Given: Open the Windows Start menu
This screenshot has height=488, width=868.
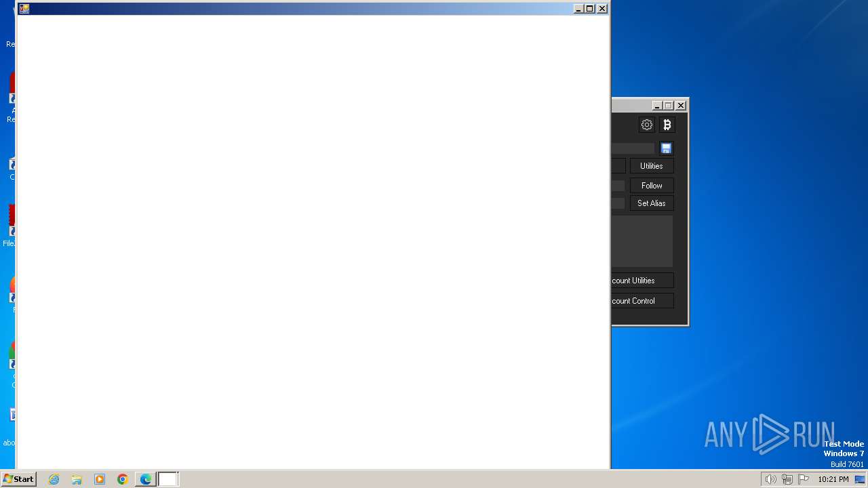Looking at the screenshot, I should 18,479.
